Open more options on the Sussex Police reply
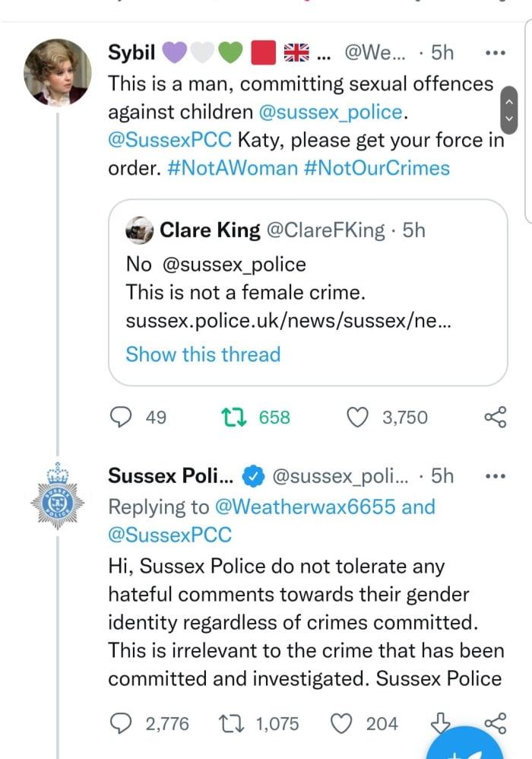Viewport: 532px width, 759px height. 496,476
